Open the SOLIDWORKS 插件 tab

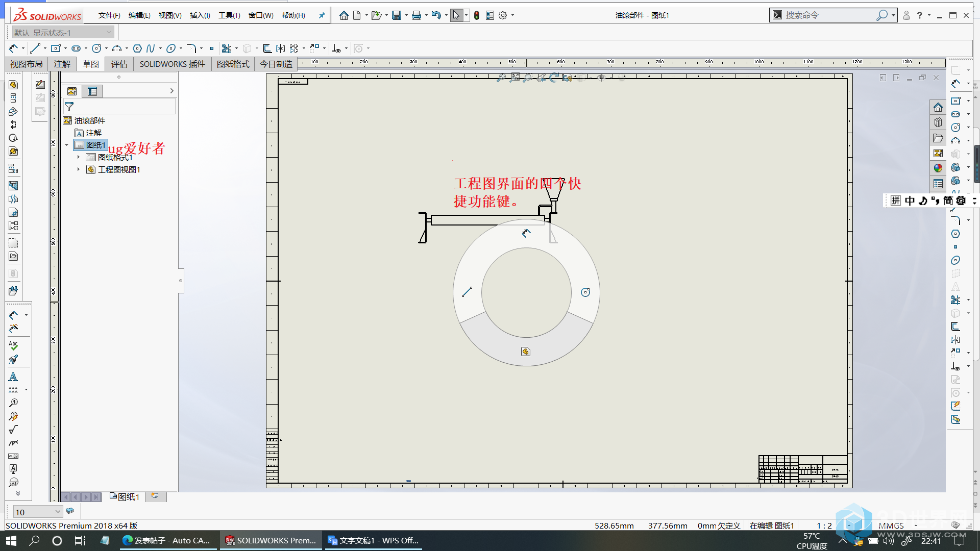click(172, 64)
